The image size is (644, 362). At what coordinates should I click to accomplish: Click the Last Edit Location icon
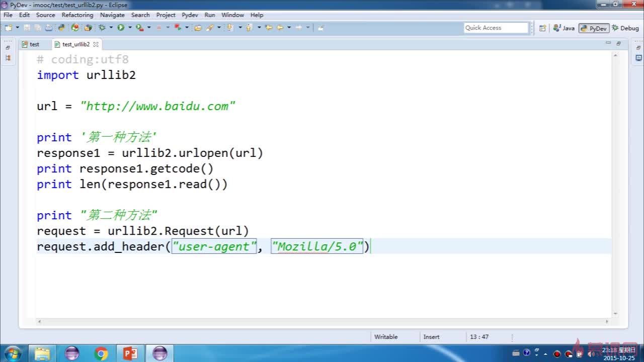pos(269,28)
